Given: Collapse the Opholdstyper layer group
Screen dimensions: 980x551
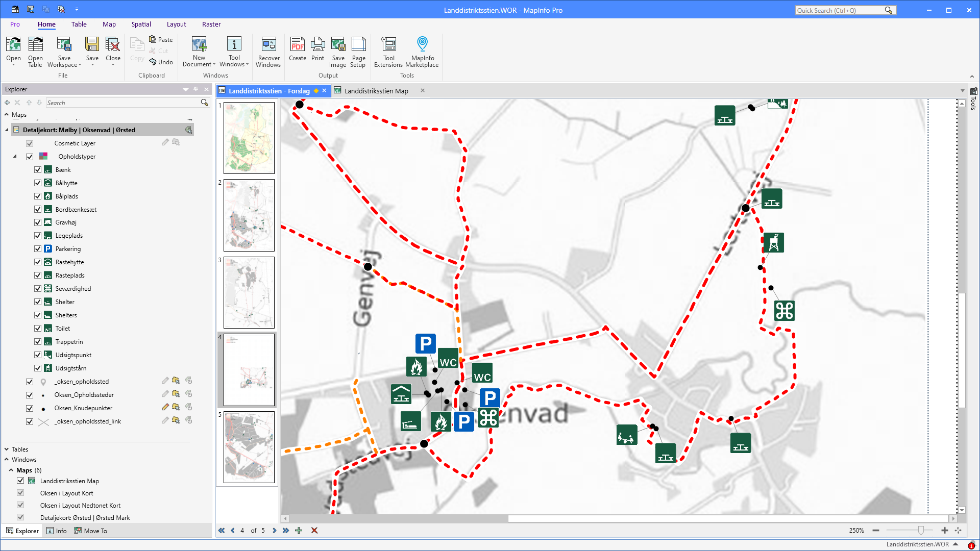Looking at the screenshot, I should coord(15,157).
